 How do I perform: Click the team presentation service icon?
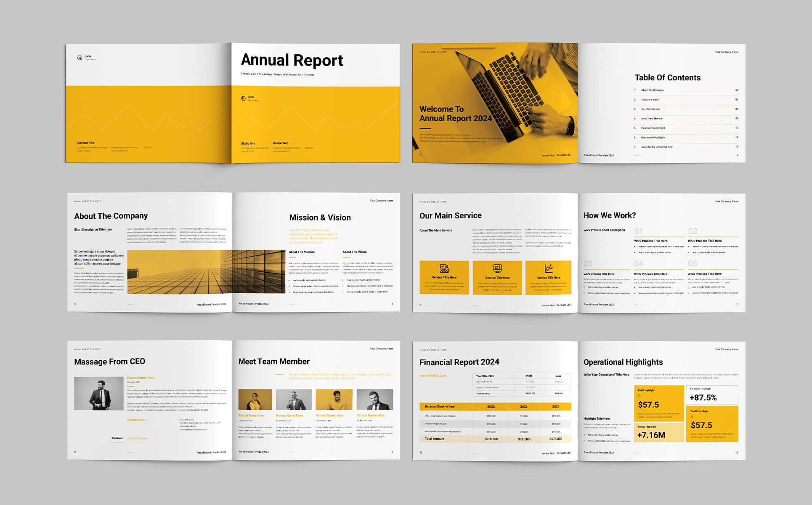point(444,268)
